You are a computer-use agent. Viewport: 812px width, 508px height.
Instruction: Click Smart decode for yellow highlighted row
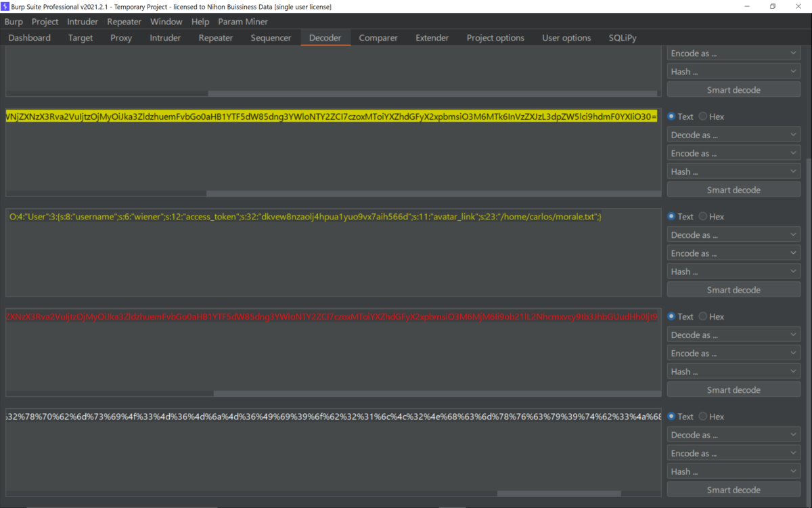tap(734, 190)
